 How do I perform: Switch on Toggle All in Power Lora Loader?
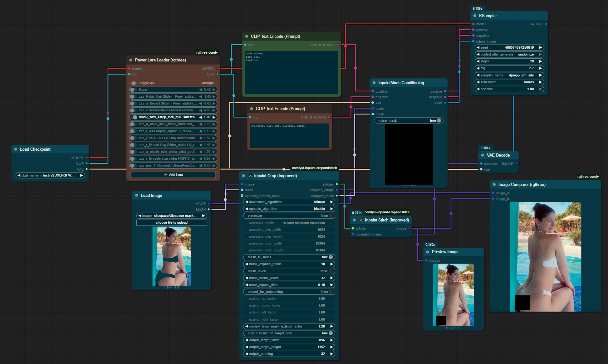pos(134,83)
